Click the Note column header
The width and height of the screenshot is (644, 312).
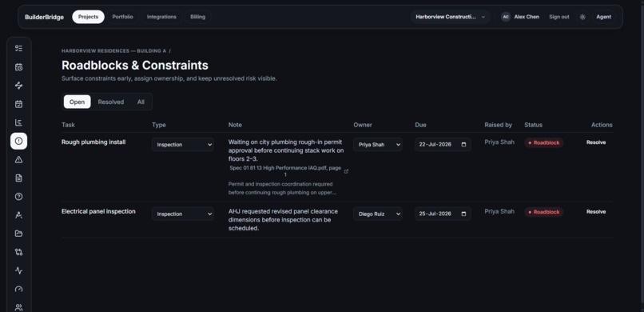[236, 125]
